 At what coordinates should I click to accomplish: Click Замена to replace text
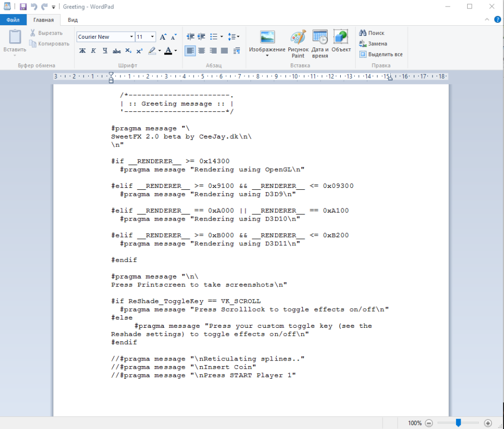tap(373, 44)
